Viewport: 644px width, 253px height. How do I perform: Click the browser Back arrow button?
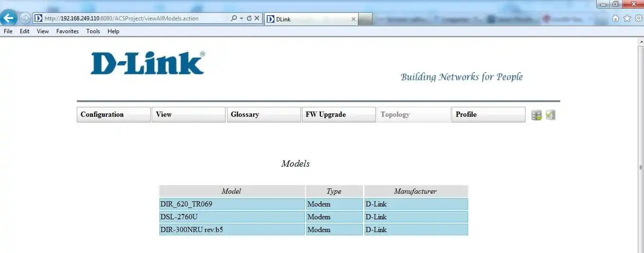point(9,19)
